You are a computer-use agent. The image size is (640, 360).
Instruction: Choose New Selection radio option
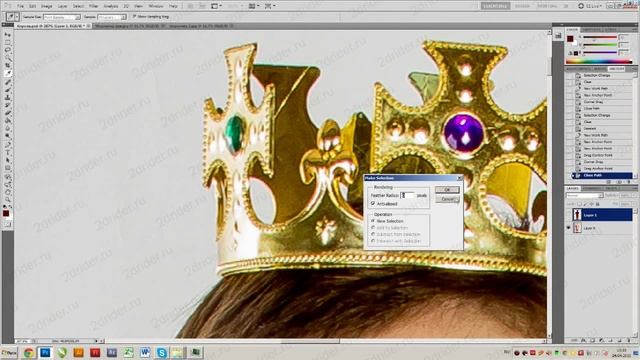pyautogui.click(x=373, y=221)
